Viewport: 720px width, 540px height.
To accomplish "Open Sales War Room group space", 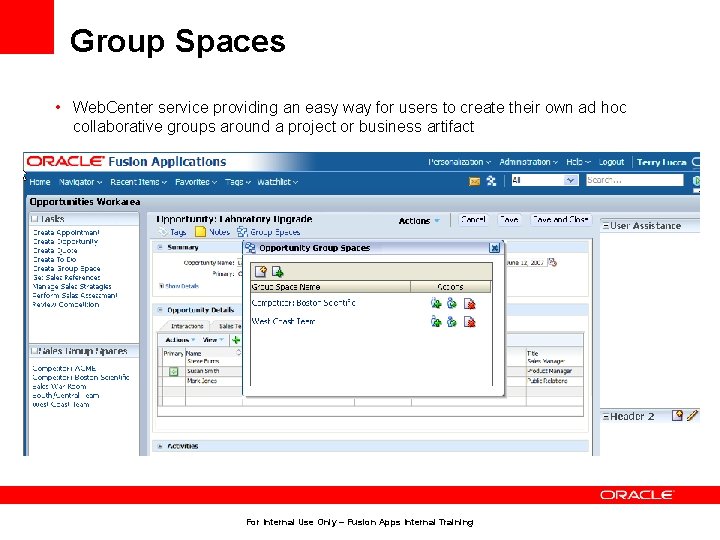I will pos(59,386).
